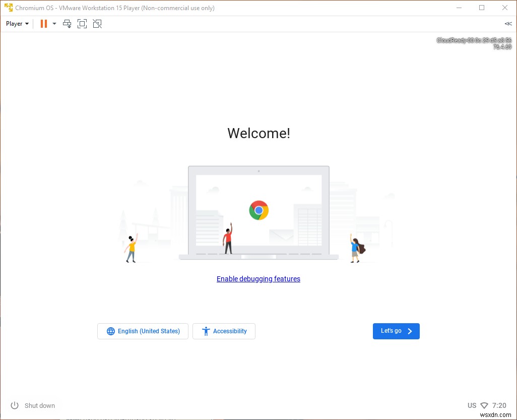Viewport: 517px width, 420px height.
Task: Click the Unity mode toolbar icon
Action: (97, 23)
